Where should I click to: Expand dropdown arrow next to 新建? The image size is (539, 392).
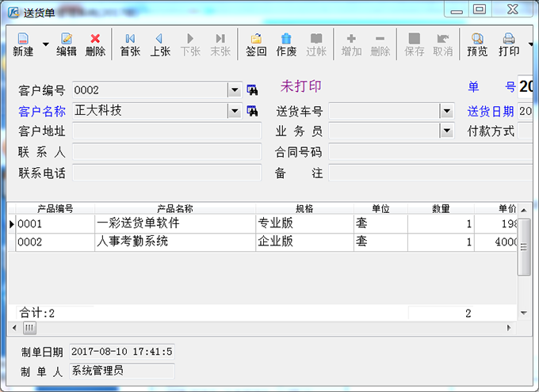(45, 45)
